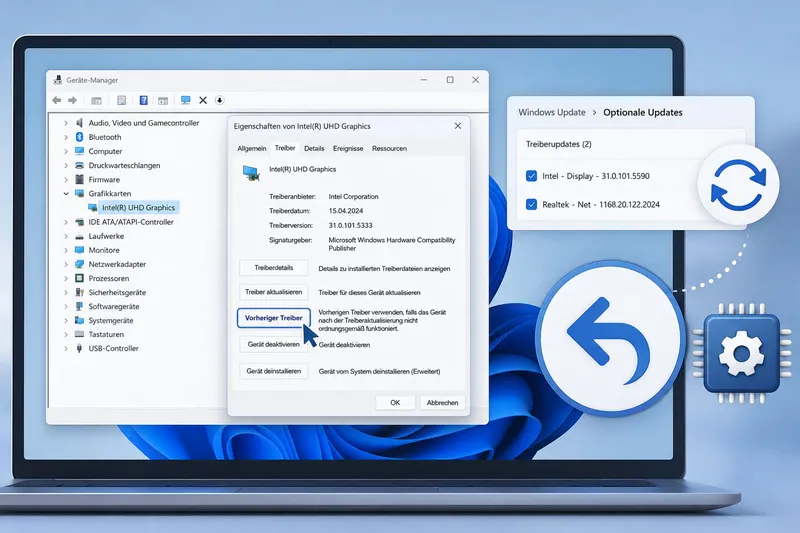Click the Tastaturen keyboard icon
This screenshot has width=800, height=533.
tap(79, 335)
